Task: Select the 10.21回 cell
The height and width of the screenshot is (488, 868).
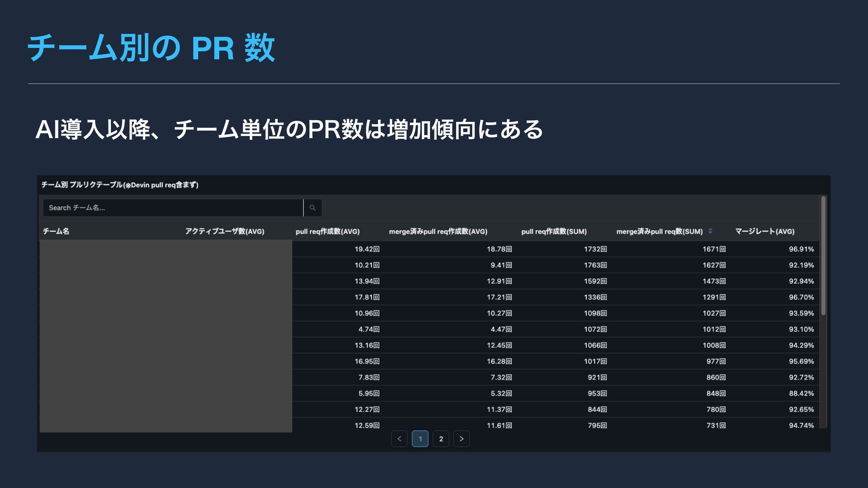Action: point(367,265)
